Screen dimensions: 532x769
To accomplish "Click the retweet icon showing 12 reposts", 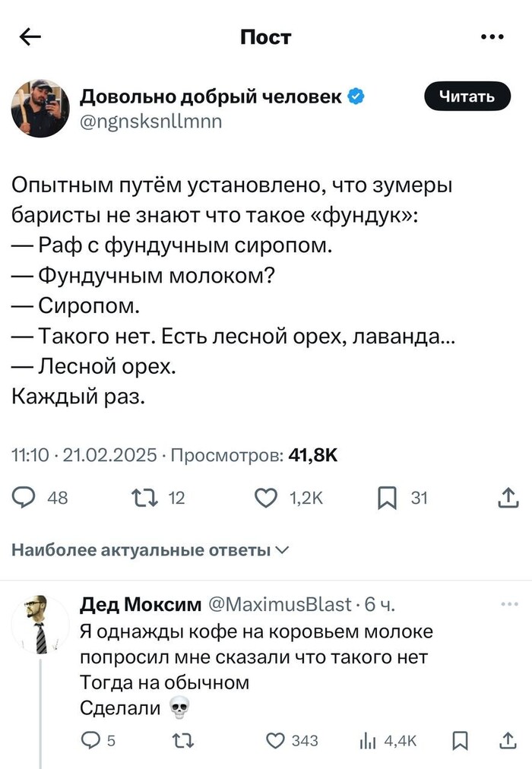I will point(145,498).
